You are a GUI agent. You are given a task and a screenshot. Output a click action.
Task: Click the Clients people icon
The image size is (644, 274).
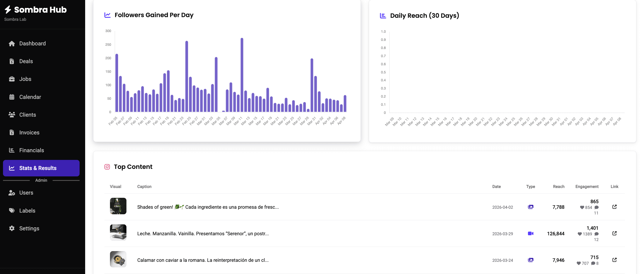pyautogui.click(x=12, y=115)
